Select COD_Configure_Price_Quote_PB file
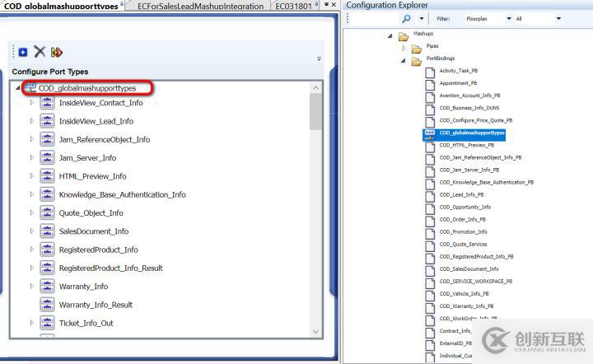593x364 pixels. pos(476,120)
